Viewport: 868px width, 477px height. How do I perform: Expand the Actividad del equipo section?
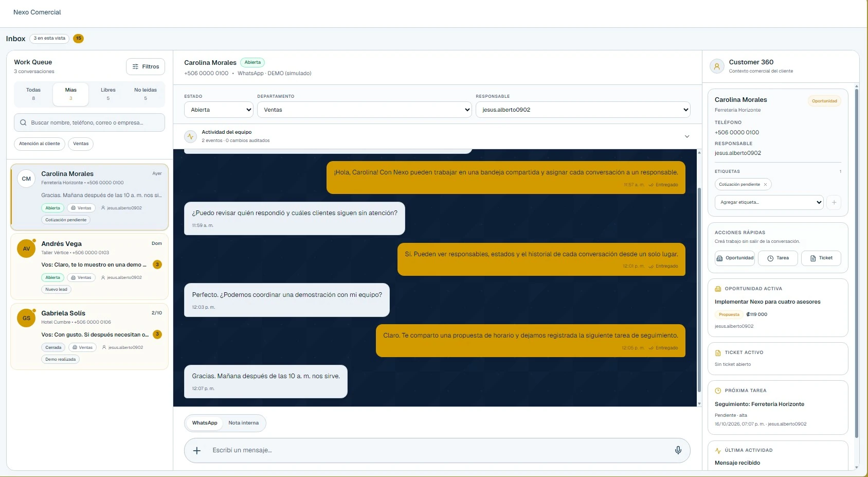(x=687, y=136)
